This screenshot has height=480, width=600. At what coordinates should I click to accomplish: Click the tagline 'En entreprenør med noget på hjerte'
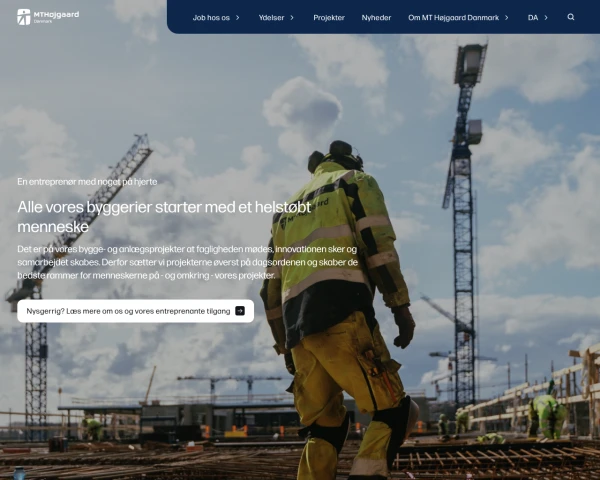[87, 181]
